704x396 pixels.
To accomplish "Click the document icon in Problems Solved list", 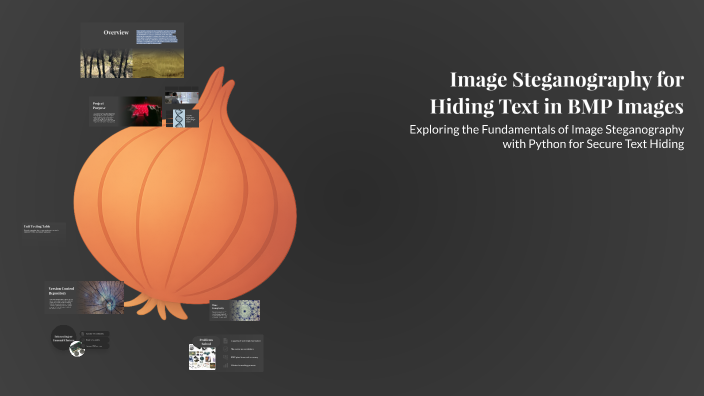I will click(225, 341).
